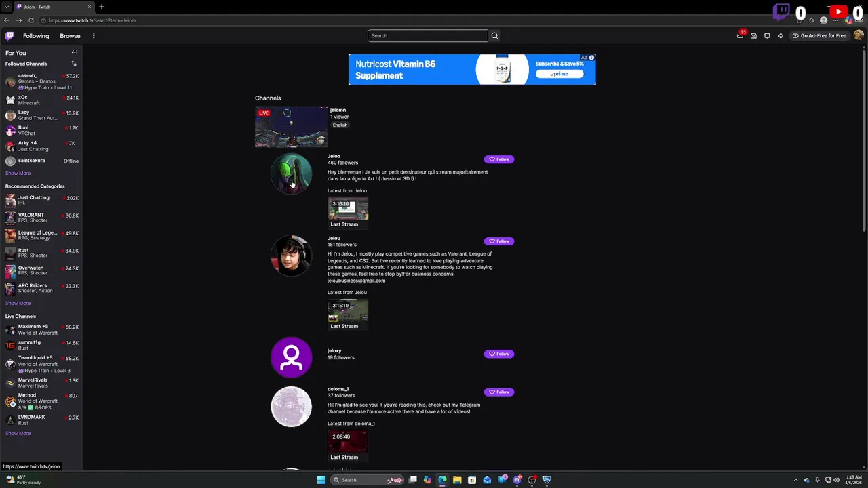Open Just Chatting category
The image size is (868, 488).
(41, 199)
